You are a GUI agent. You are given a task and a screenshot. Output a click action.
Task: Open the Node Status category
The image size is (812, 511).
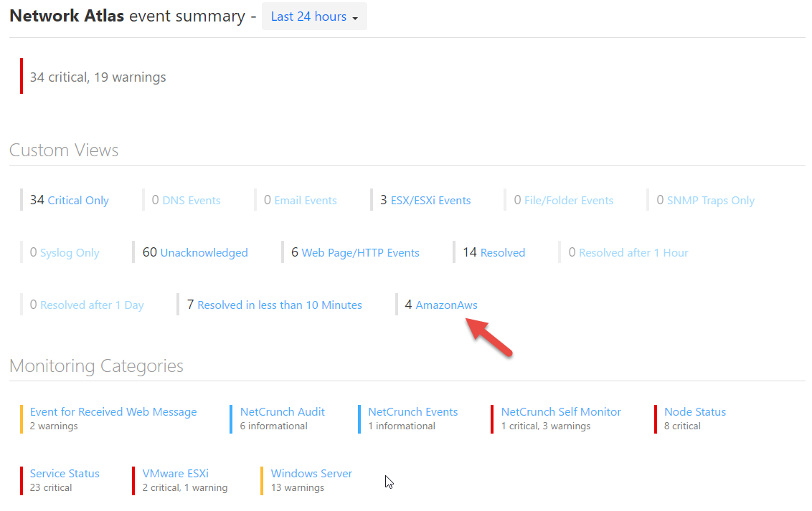(694, 411)
